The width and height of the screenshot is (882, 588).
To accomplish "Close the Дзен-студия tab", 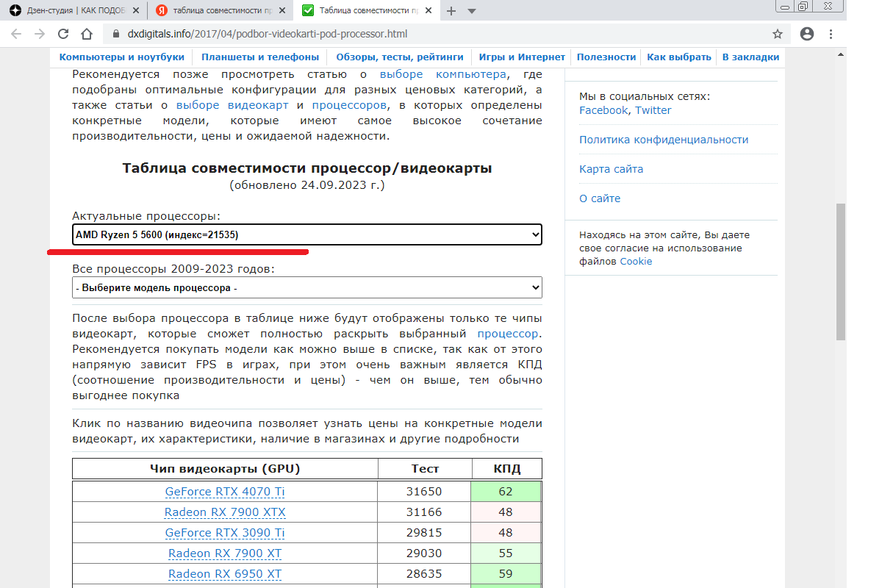I will [x=137, y=11].
